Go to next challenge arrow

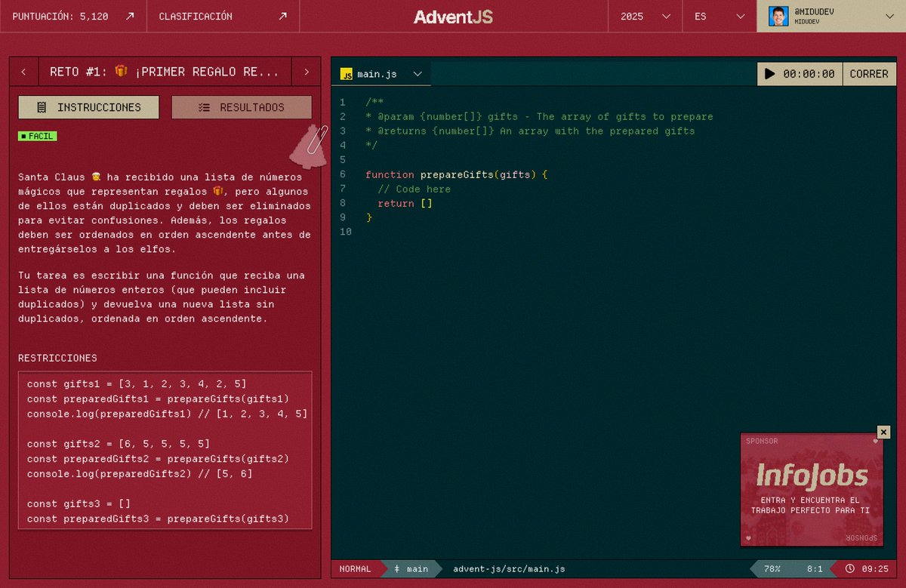(307, 72)
